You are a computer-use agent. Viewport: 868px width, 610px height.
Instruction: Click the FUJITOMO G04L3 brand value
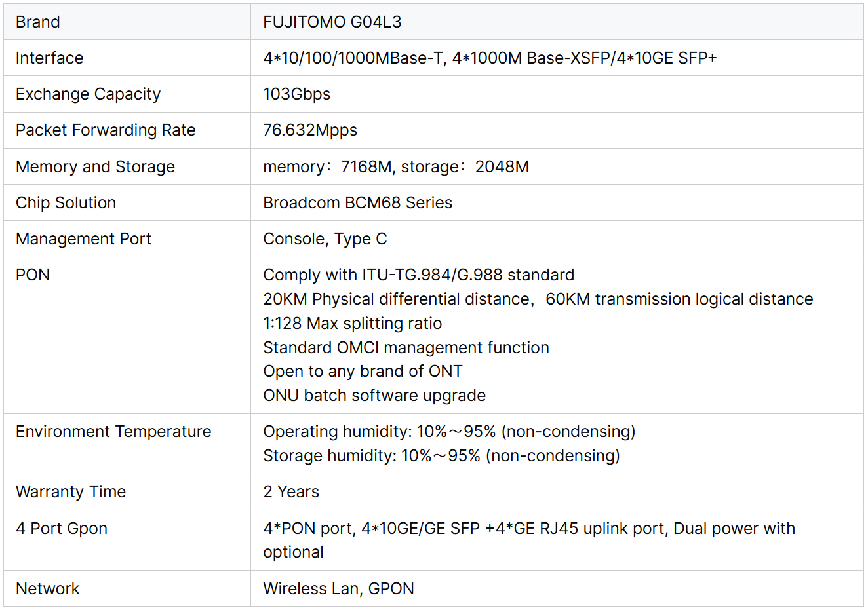[332, 22]
